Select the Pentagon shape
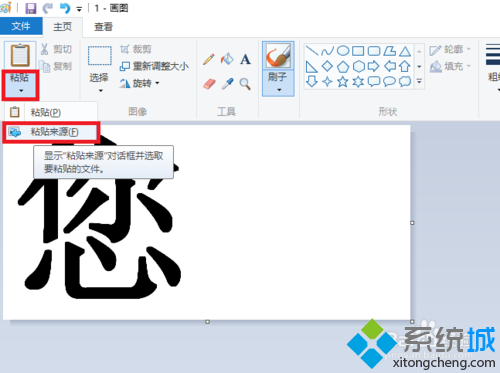500x373 pixels. coord(343,67)
